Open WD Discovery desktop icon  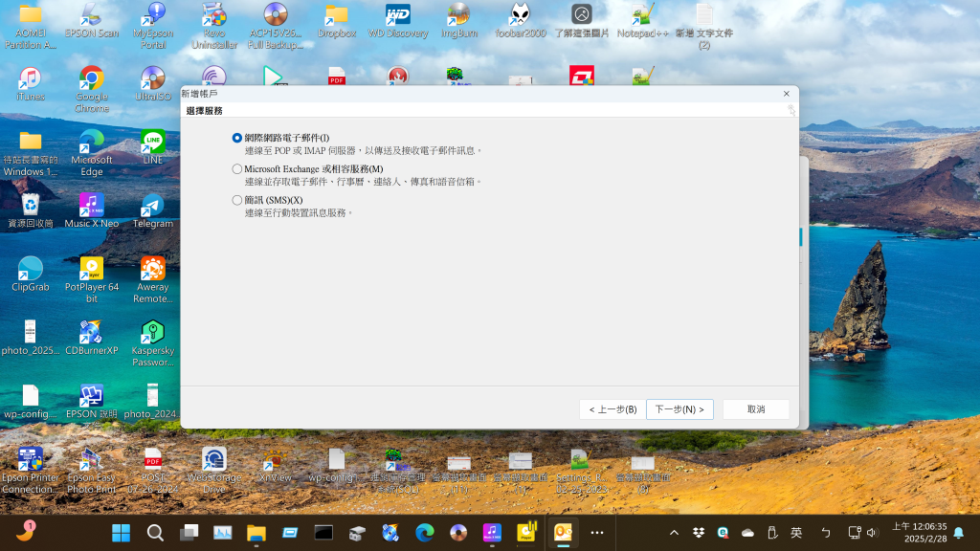[398, 19]
